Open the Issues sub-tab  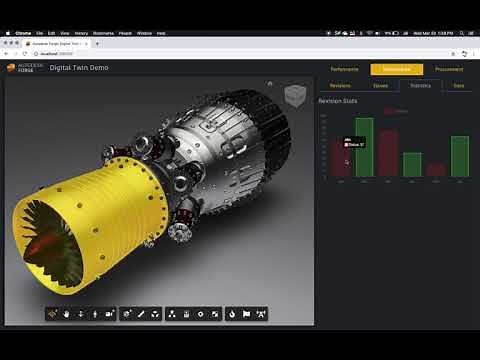click(380, 86)
